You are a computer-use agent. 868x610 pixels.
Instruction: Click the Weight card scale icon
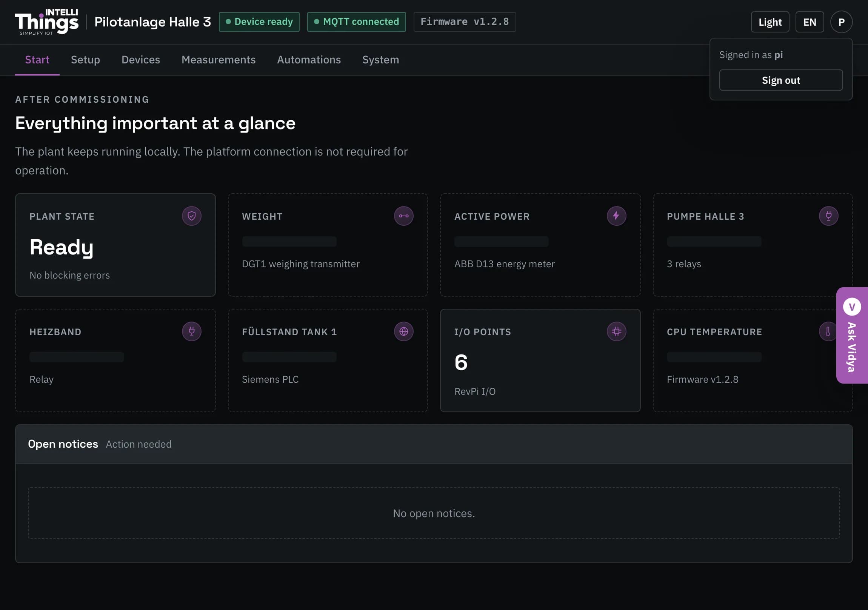point(404,216)
